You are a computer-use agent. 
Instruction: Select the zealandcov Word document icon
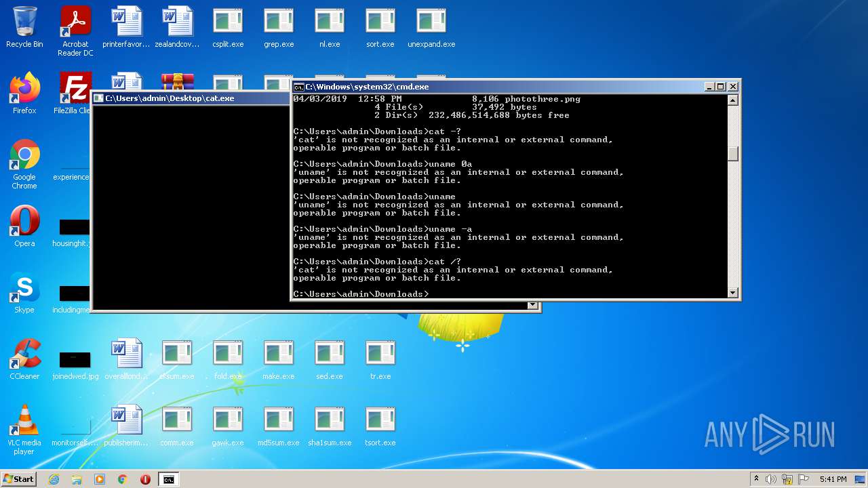(x=177, y=27)
